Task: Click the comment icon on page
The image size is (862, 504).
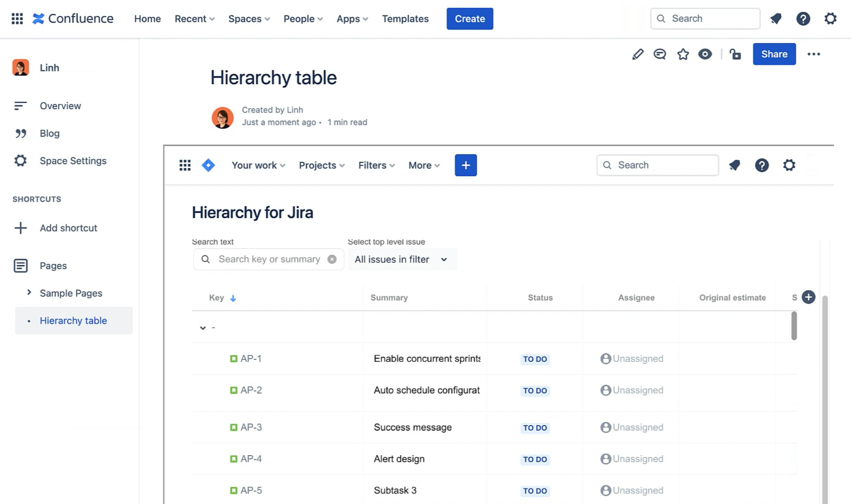Action: point(659,54)
